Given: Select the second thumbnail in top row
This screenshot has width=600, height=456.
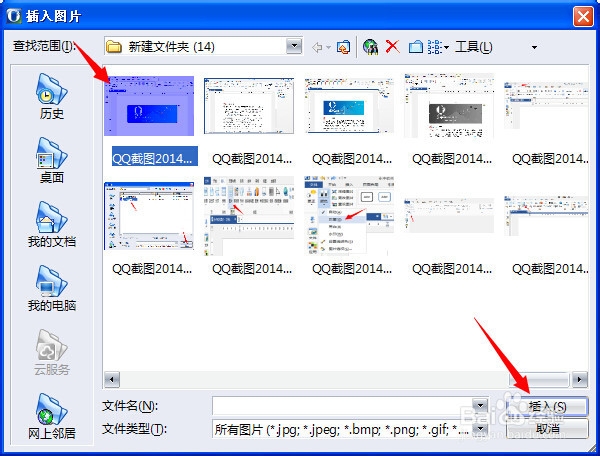Looking at the screenshot, I should pyautogui.click(x=249, y=106).
